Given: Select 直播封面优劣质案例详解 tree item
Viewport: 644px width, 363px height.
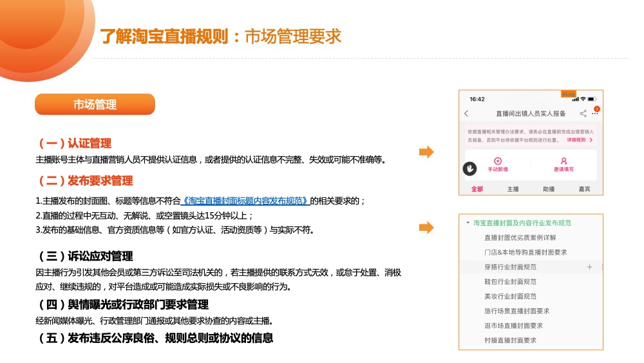Looking at the screenshot, I should coord(520,238).
